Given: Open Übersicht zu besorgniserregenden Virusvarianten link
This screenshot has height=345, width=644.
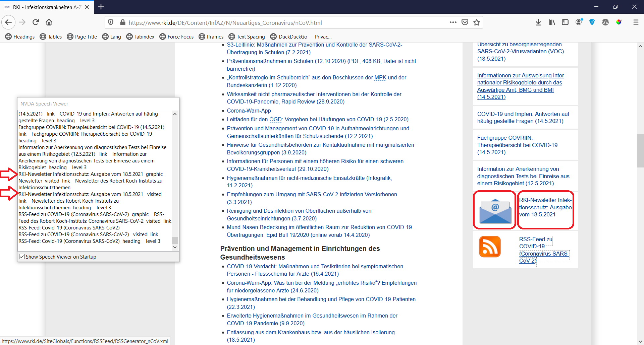Looking at the screenshot, I should coord(521,52).
